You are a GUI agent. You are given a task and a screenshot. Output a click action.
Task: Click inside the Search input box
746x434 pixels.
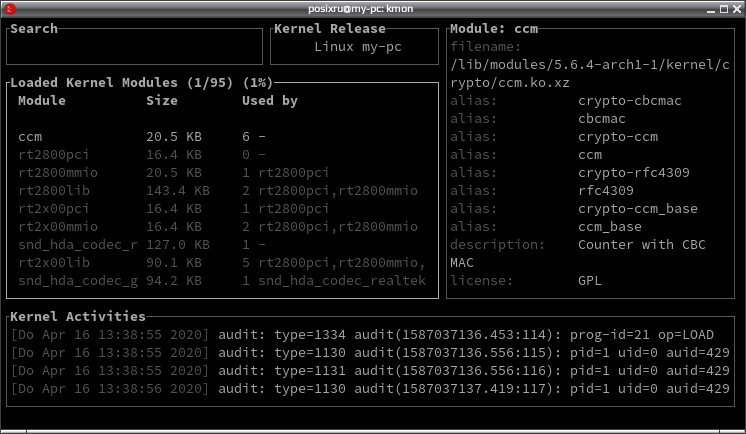click(x=134, y=47)
